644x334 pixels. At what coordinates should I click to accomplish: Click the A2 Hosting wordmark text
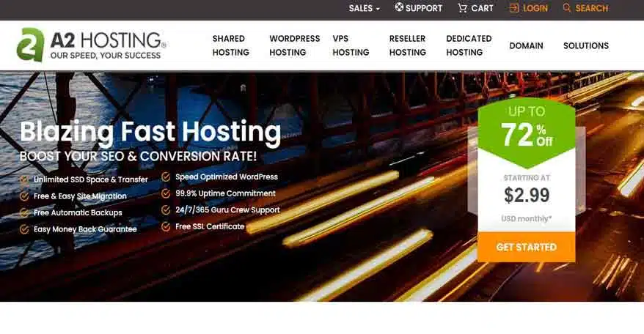pyautogui.click(x=108, y=40)
